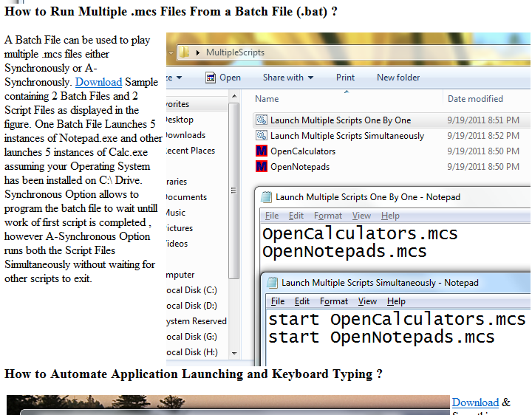This screenshot has height=415, width=532.
Task: Click the Print toolbar button
Action: (x=345, y=78)
